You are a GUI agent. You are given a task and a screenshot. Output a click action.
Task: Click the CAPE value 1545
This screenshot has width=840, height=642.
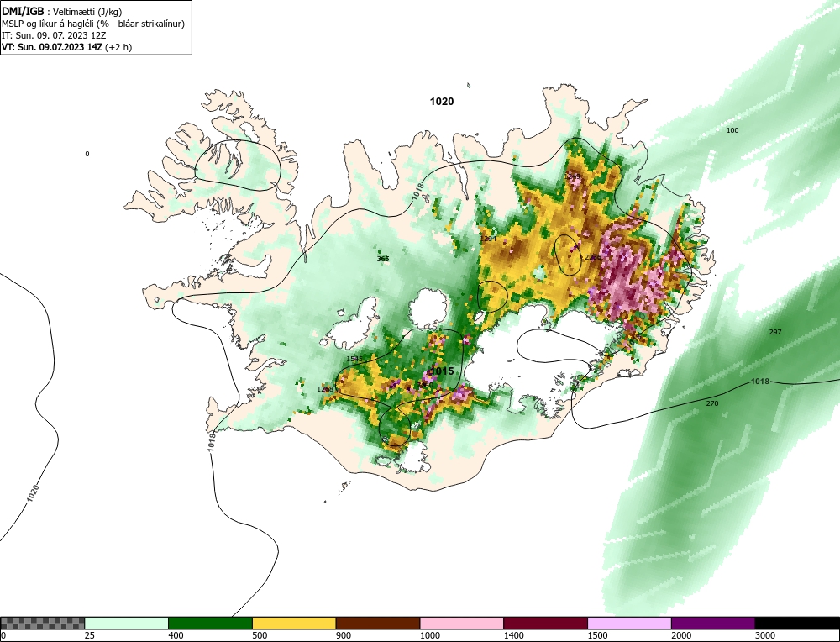coord(354,359)
